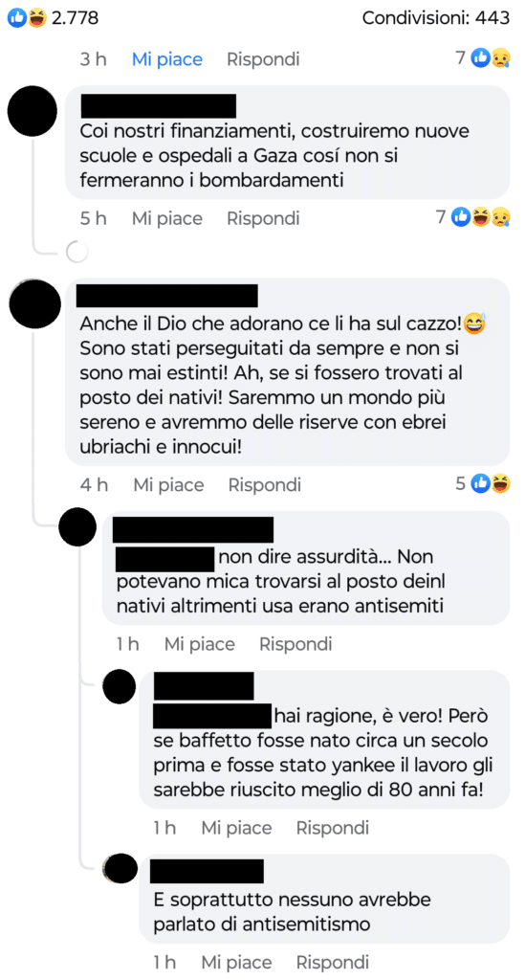Open the 'Condivisioni: 443' shares list

click(436, 18)
